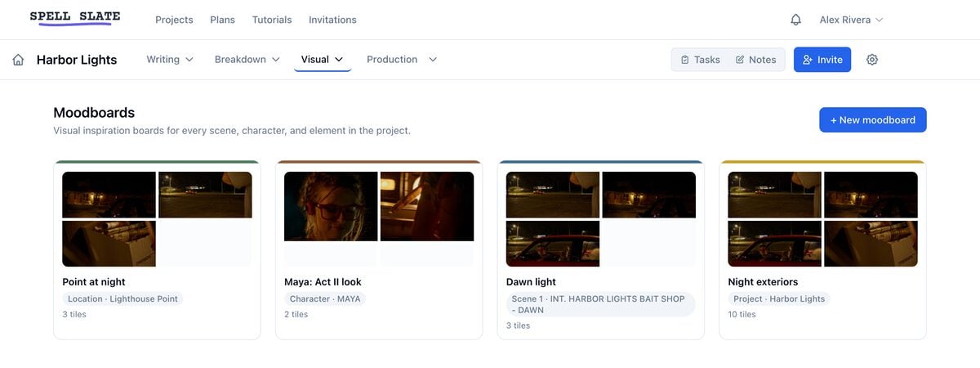Open the Invitations page
980x368 pixels.
coord(332,20)
